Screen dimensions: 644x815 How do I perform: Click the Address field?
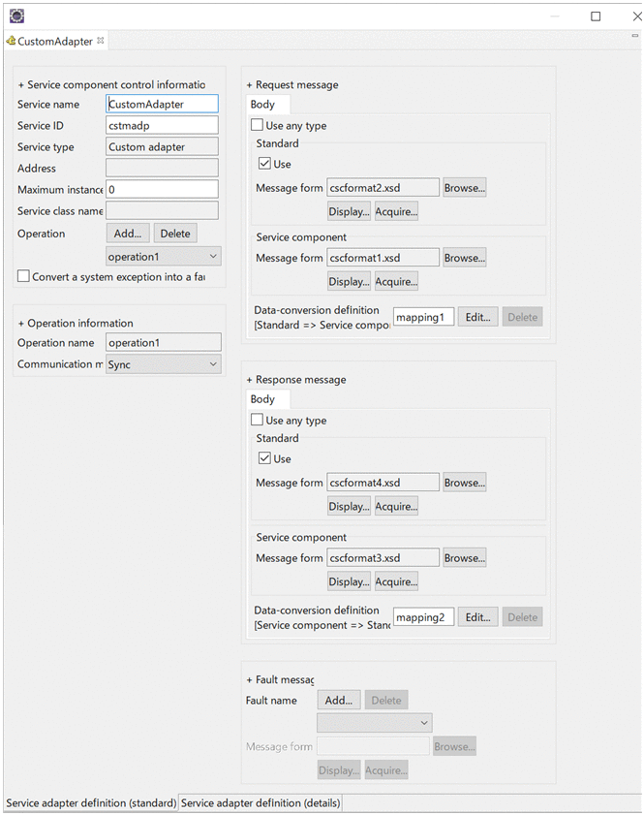(162, 168)
